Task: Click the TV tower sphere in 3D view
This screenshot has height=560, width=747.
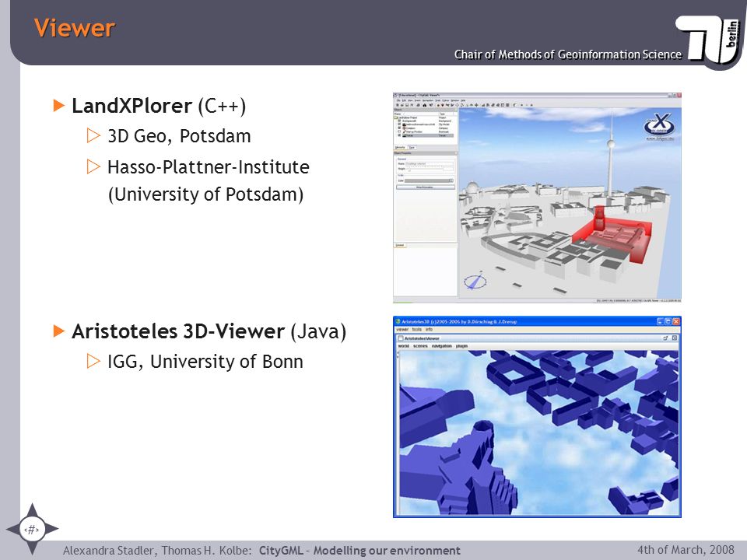Action: tap(610, 143)
